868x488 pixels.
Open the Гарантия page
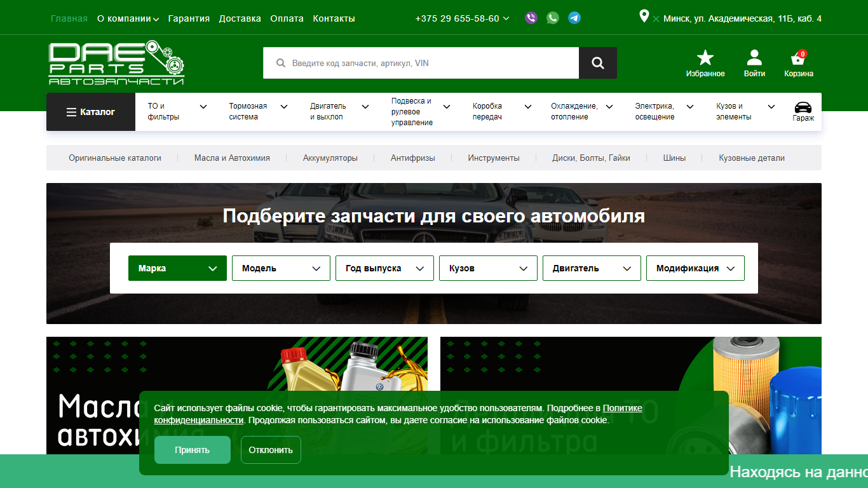(x=189, y=18)
